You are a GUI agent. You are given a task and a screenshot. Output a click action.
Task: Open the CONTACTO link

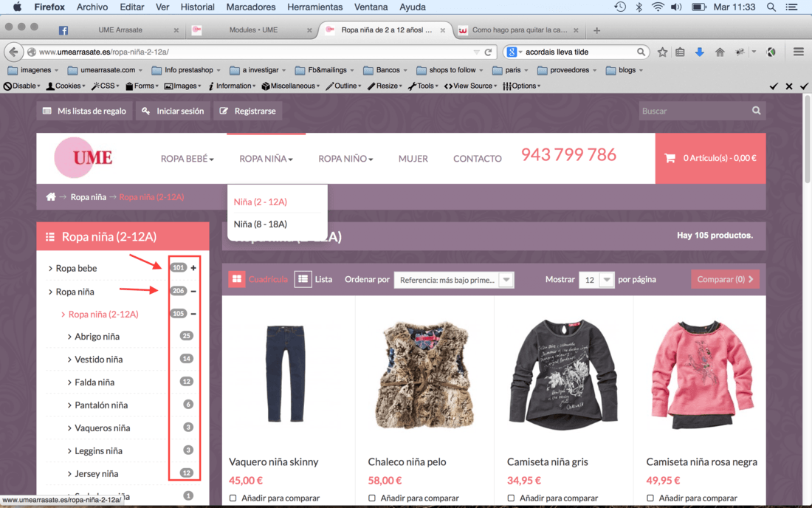478,159
